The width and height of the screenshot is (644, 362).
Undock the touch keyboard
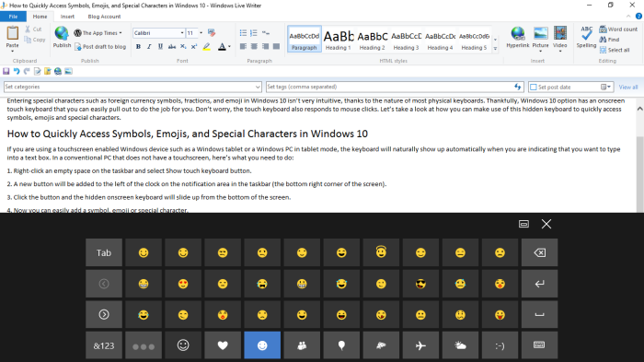coord(523,224)
